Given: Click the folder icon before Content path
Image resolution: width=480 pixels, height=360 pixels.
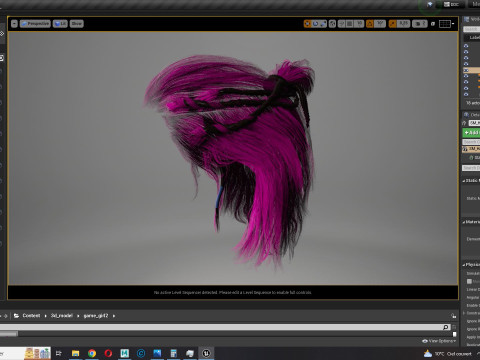Looking at the screenshot, I should pyautogui.click(x=16, y=316).
